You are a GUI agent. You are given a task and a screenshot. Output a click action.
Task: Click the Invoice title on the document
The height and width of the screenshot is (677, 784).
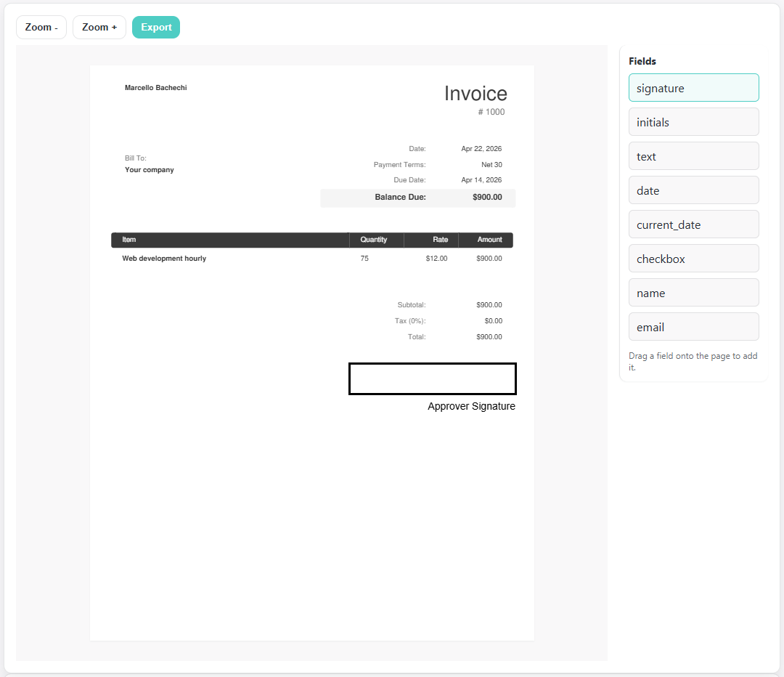tap(475, 93)
